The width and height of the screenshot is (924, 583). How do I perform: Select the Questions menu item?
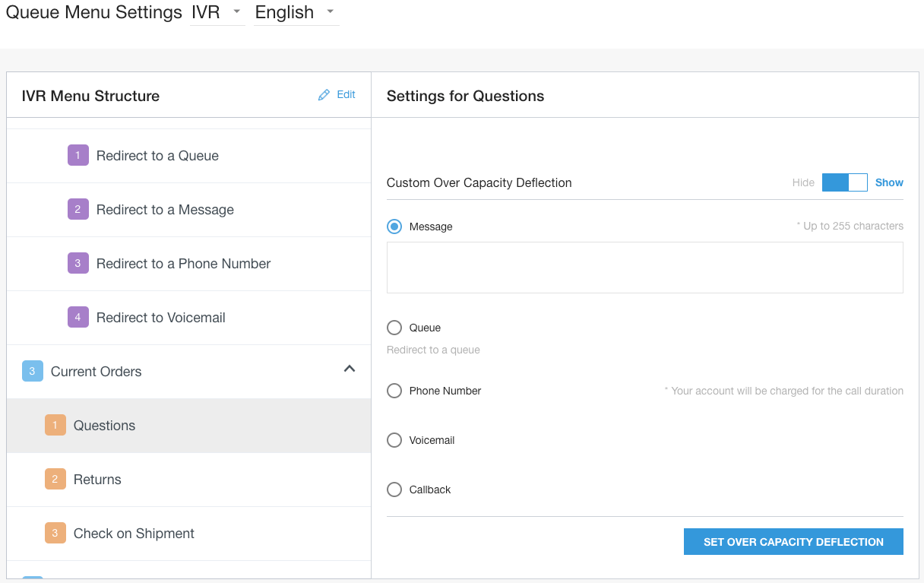point(105,426)
